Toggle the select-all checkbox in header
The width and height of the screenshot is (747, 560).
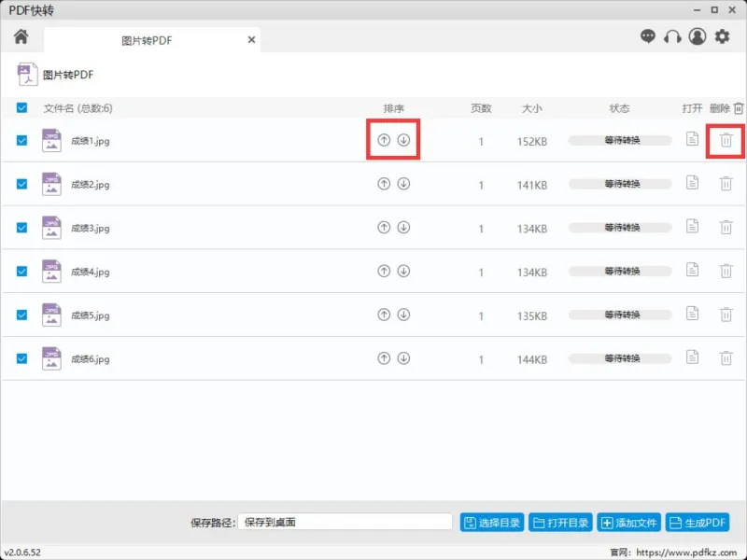[x=21, y=107]
